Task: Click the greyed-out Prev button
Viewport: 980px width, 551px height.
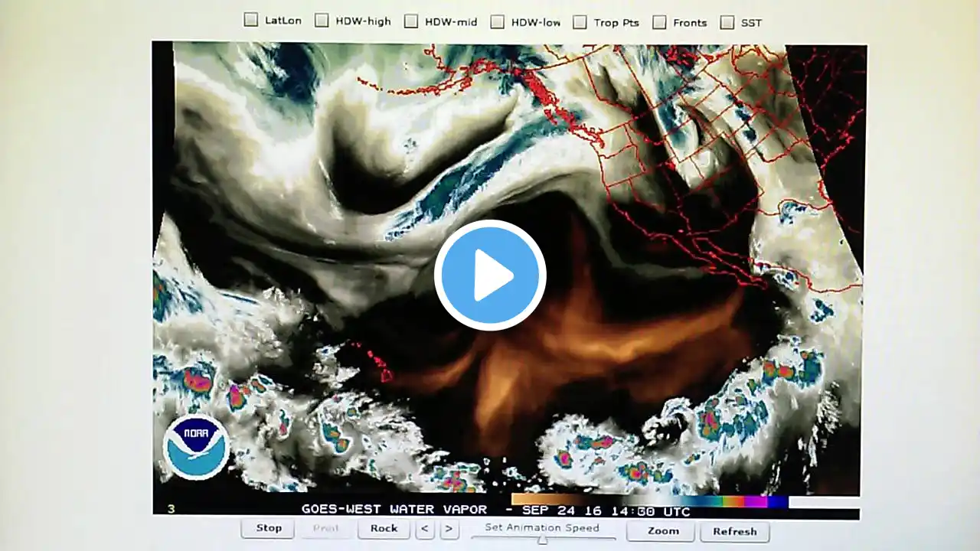Action: tap(325, 528)
